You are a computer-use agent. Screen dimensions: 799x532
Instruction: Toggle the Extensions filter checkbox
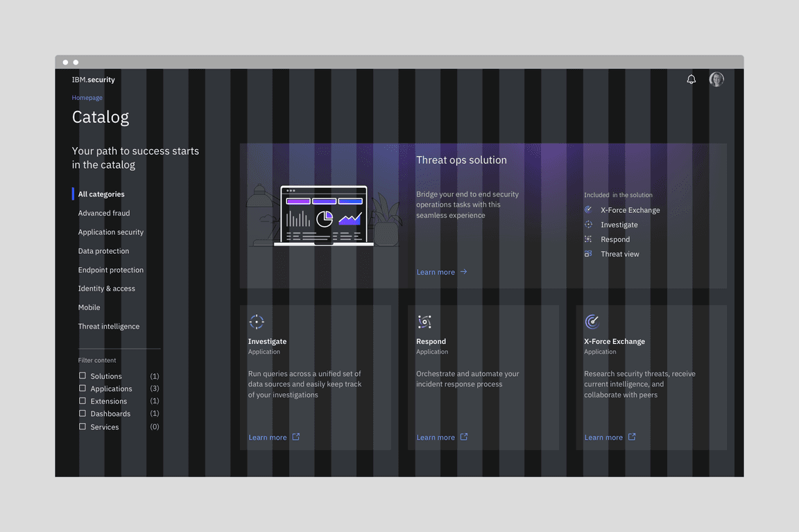point(83,401)
